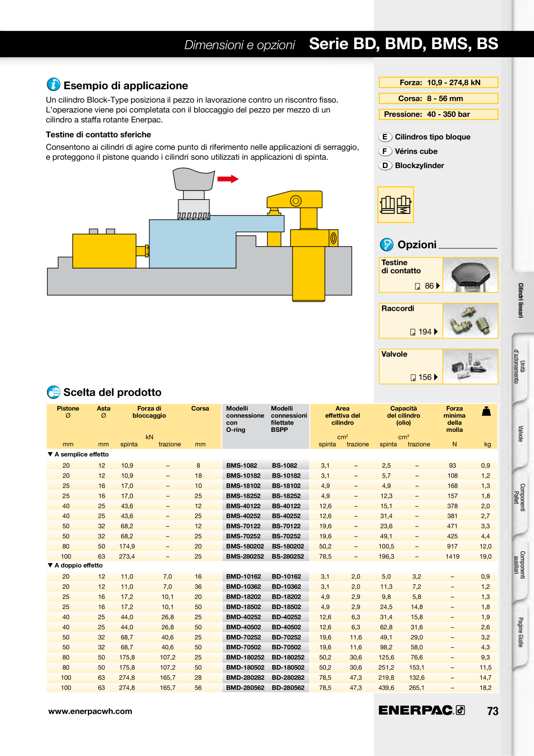Select model BMD-10162
This screenshot has width=534, height=756.
(x=243, y=576)
